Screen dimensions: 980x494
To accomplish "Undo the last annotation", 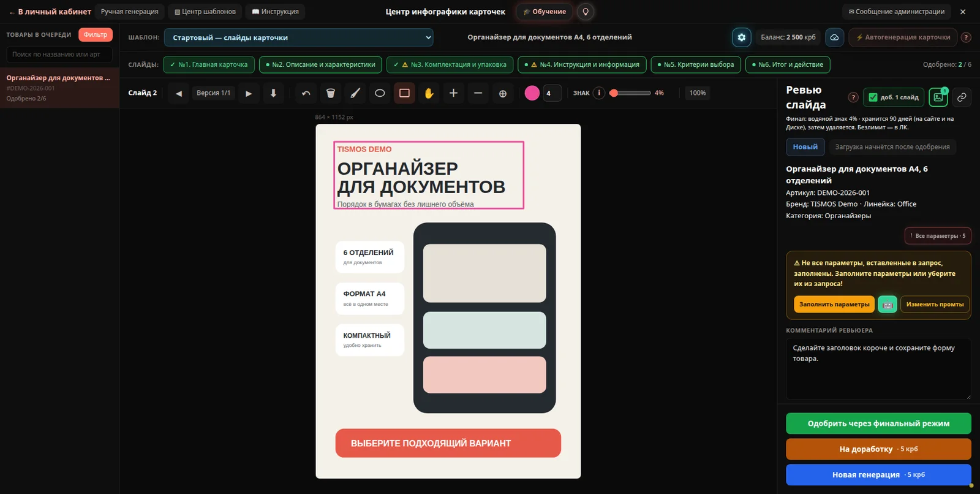I will click(306, 93).
